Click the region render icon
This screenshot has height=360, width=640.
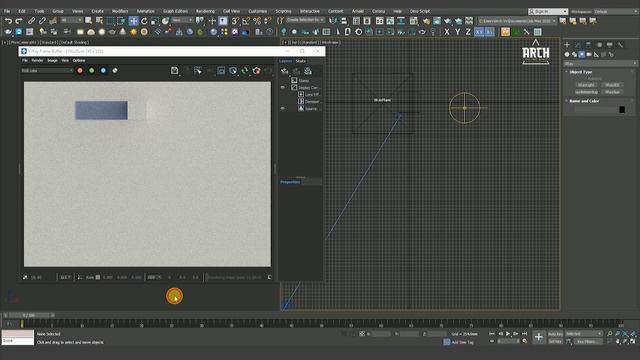[x=221, y=71]
